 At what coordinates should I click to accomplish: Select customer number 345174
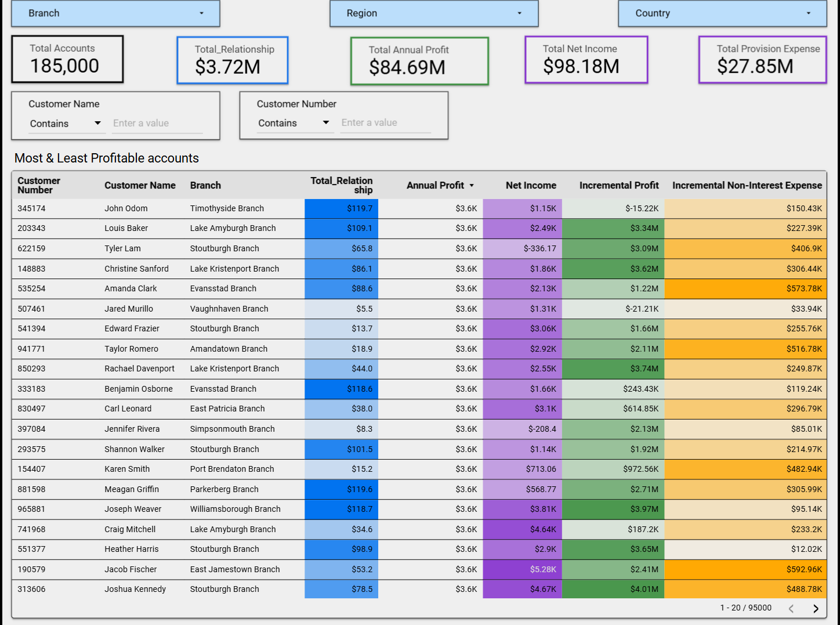(31, 208)
